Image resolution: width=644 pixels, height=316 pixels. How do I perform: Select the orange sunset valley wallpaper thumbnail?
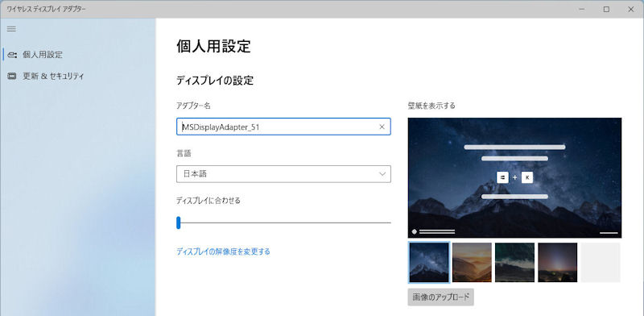(472, 262)
